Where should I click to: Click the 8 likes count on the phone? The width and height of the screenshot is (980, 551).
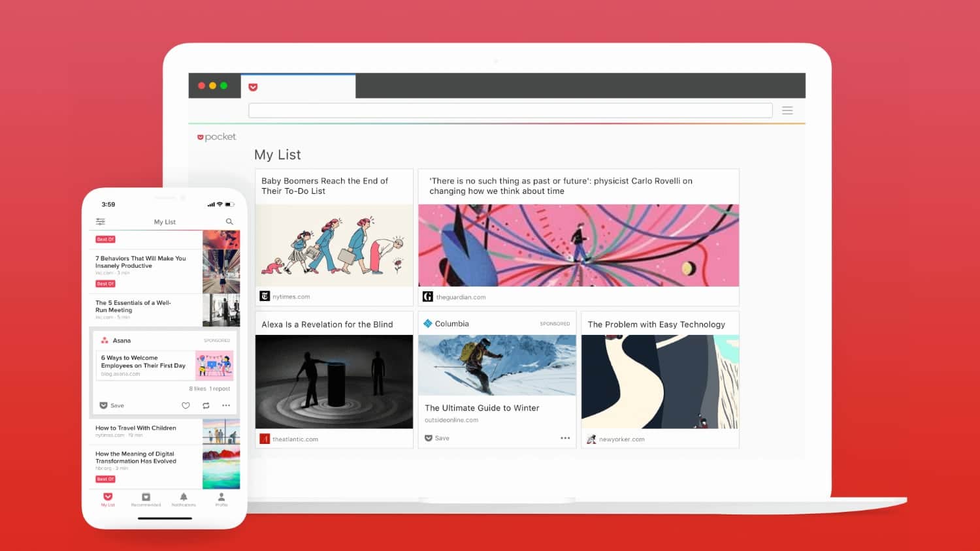pyautogui.click(x=197, y=388)
